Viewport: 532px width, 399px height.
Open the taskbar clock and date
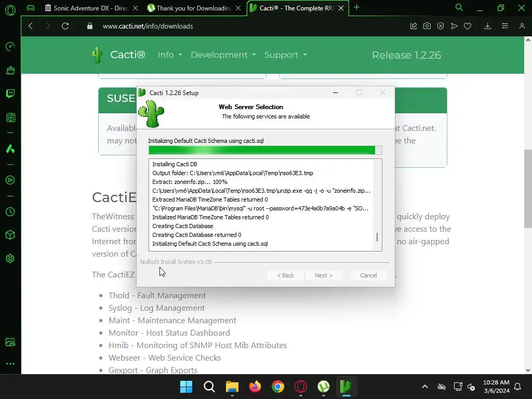[496, 387]
